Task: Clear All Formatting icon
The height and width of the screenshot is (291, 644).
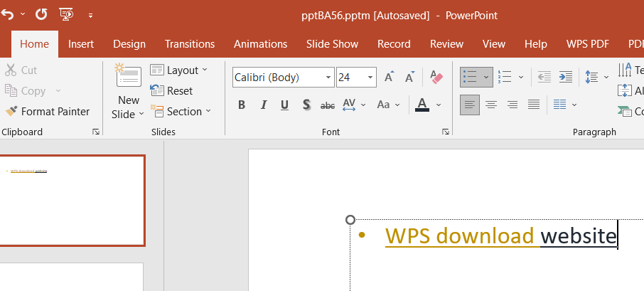Action: point(436,77)
